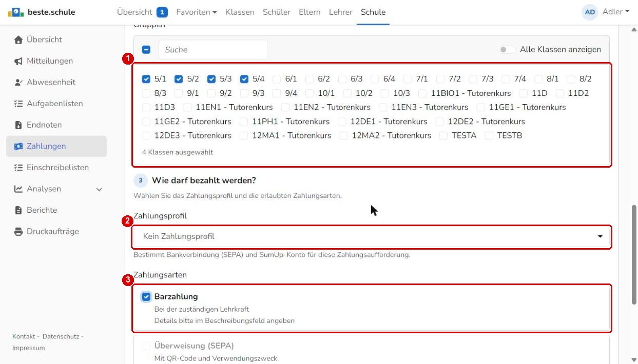This screenshot has height=364, width=638.
Task: Click the megaphone icon for Mitteilungen
Action: [18, 61]
